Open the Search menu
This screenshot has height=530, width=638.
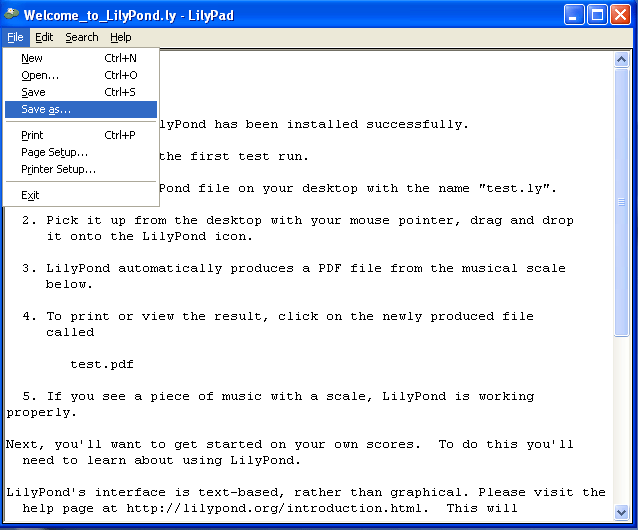pyautogui.click(x=82, y=37)
